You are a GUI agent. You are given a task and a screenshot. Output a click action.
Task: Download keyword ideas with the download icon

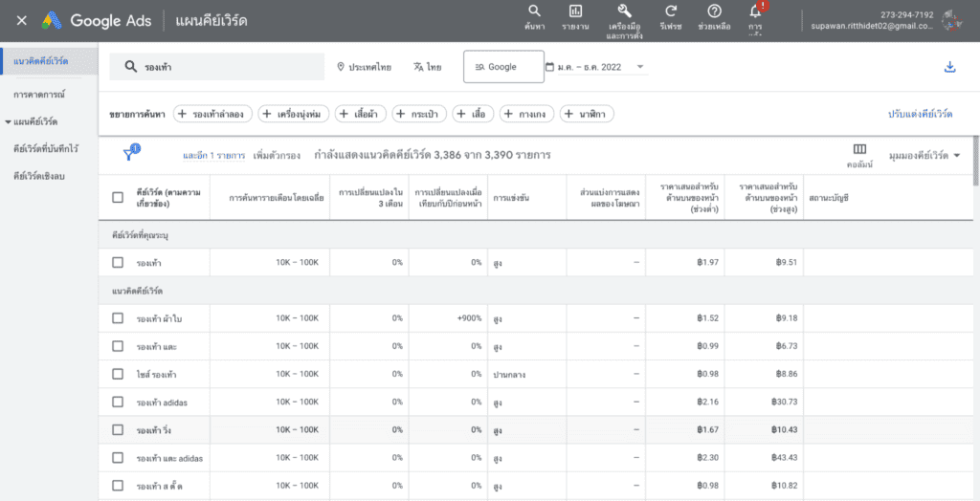click(950, 67)
